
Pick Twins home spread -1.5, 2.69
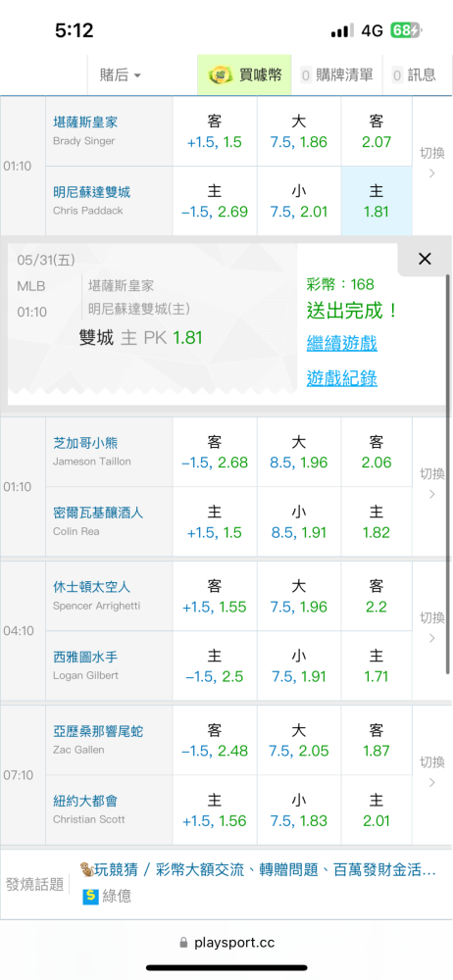(x=215, y=201)
